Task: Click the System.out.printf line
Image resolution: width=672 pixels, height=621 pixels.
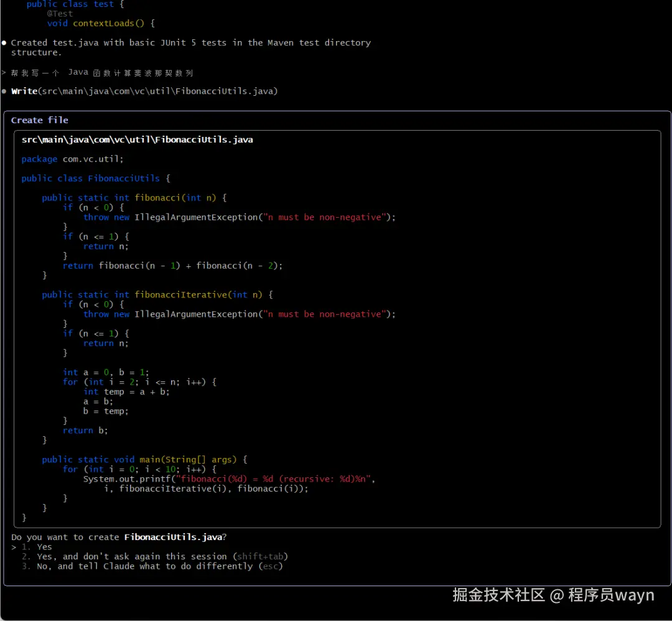Action: pyautogui.click(x=229, y=479)
